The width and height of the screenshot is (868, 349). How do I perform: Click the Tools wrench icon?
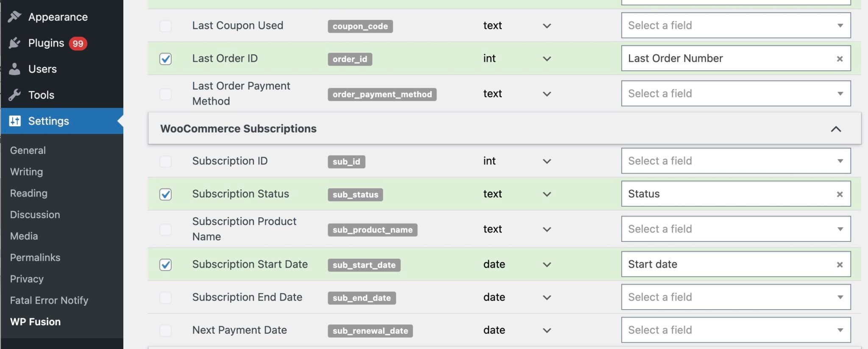14,95
